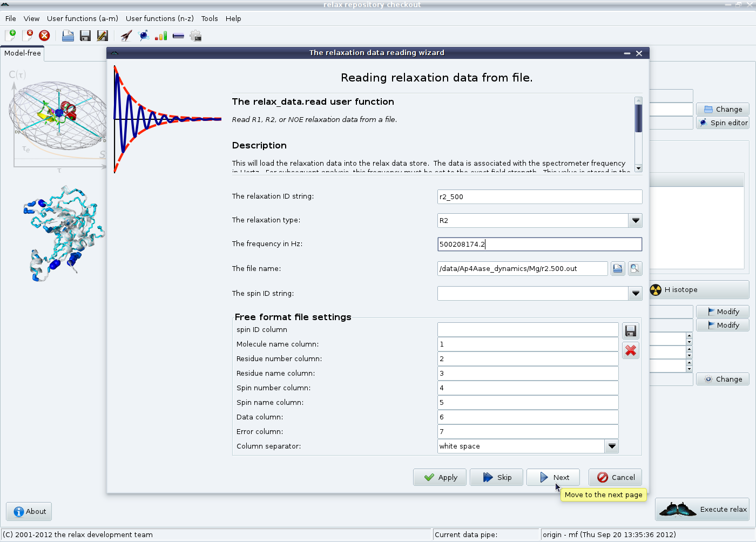Click the description panel vertical scrollbar
Image resolution: width=756 pixels, height=542 pixels.
coord(638,134)
